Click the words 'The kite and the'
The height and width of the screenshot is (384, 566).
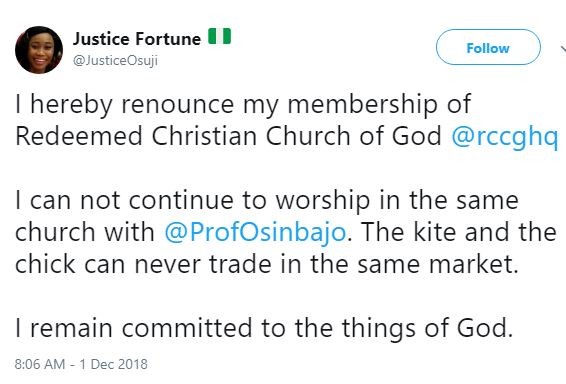pos(458,232)
